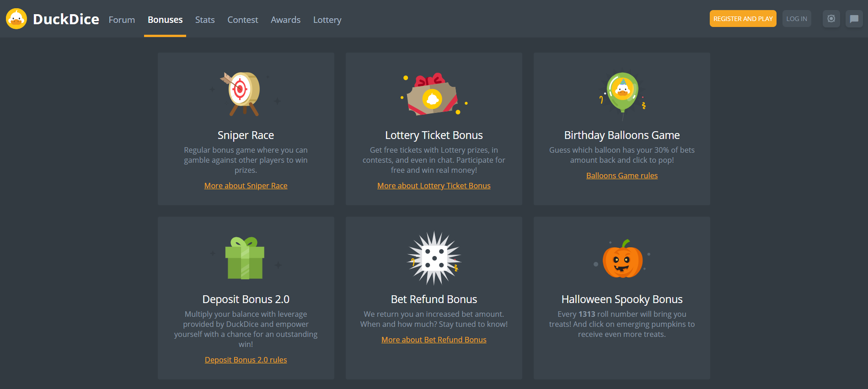This screenshot has width=868, height=389.
Task: Click the DuckDice duck logo icon
Action: [16, 19]
